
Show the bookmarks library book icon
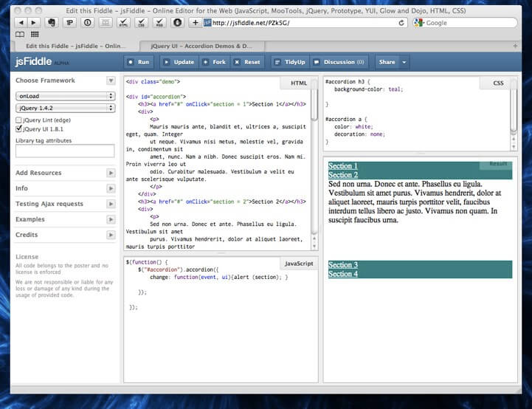coord(20,34)
